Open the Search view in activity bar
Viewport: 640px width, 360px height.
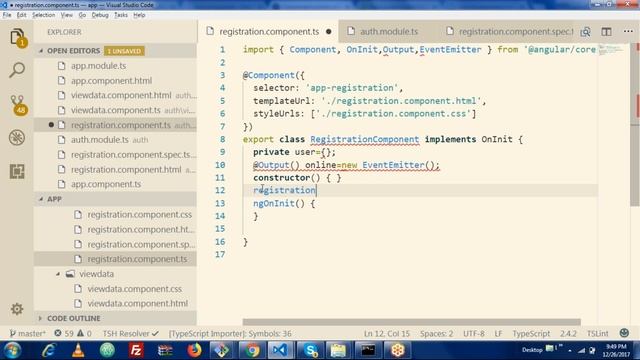(x=17, y=70)
